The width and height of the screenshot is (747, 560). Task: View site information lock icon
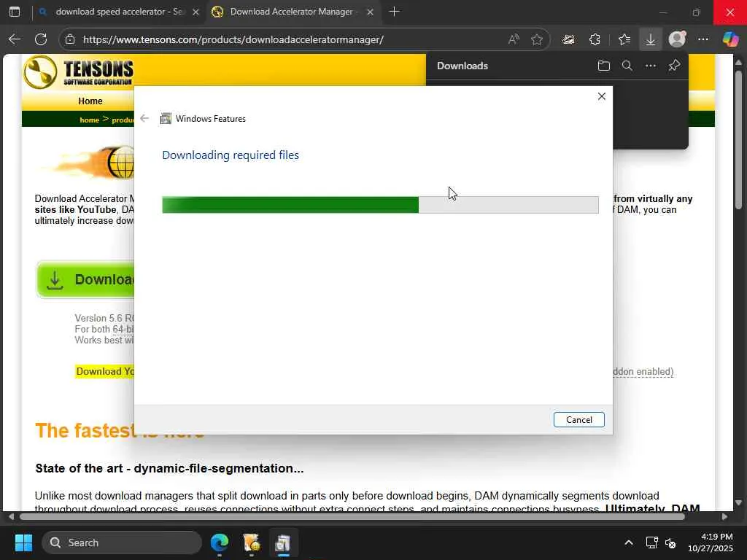point(70,39)
